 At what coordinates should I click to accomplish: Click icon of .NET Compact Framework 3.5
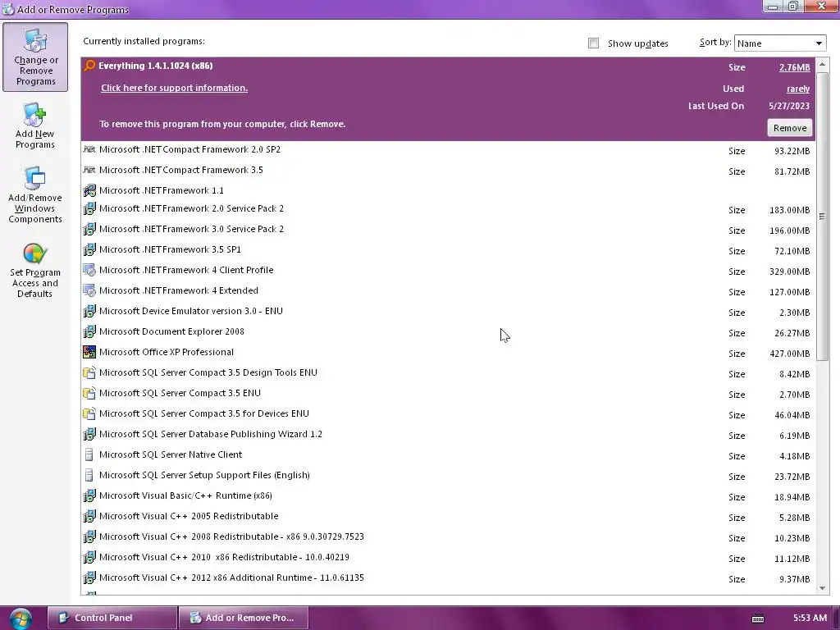(89, 170)
